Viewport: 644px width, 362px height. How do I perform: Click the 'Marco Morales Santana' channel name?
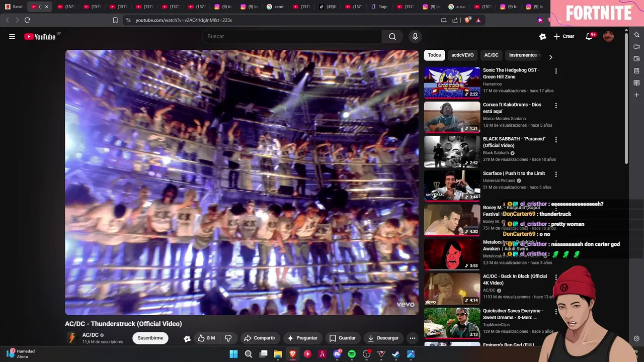pyautogui.click(x=505, y=119)
